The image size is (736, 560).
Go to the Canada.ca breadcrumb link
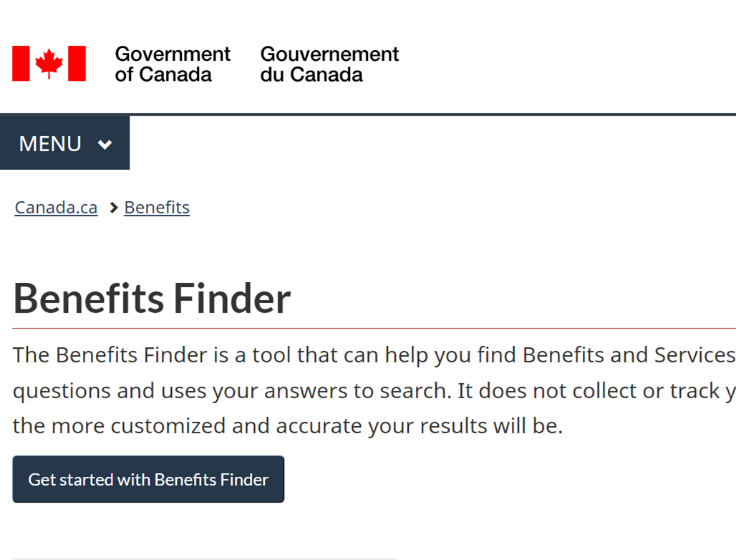56,208
